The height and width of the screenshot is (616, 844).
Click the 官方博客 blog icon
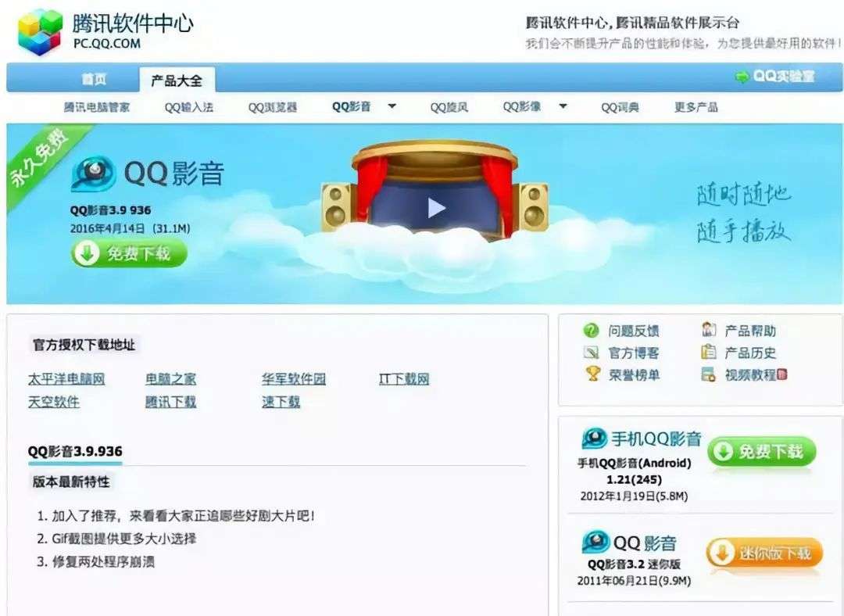tap(592, 353)
